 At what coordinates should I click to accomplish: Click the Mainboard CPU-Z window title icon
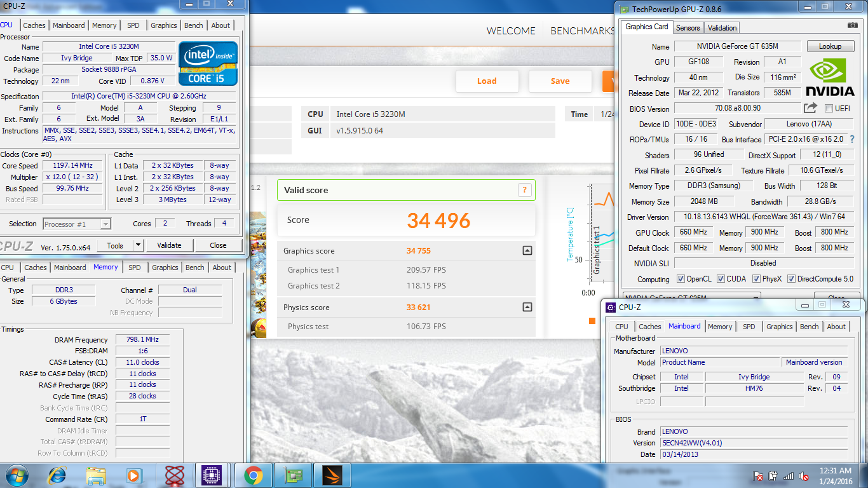[x=611, y=308]
